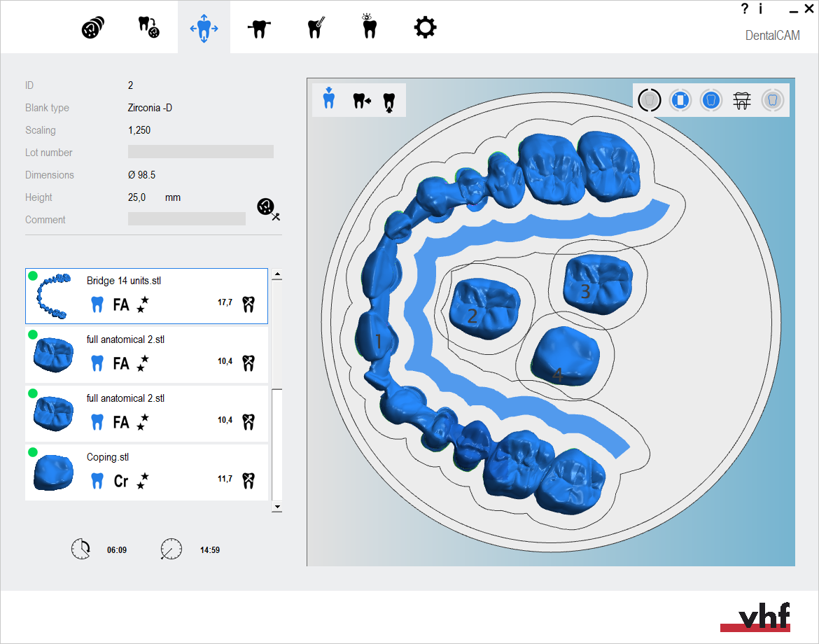Click the job list up arrow
Viewport: 819px width, 644px height.
277,274
